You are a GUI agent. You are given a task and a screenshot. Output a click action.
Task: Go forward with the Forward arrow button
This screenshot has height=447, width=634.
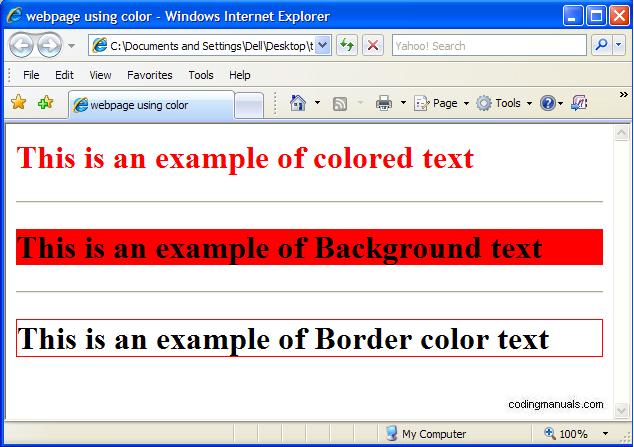point(49,45)
